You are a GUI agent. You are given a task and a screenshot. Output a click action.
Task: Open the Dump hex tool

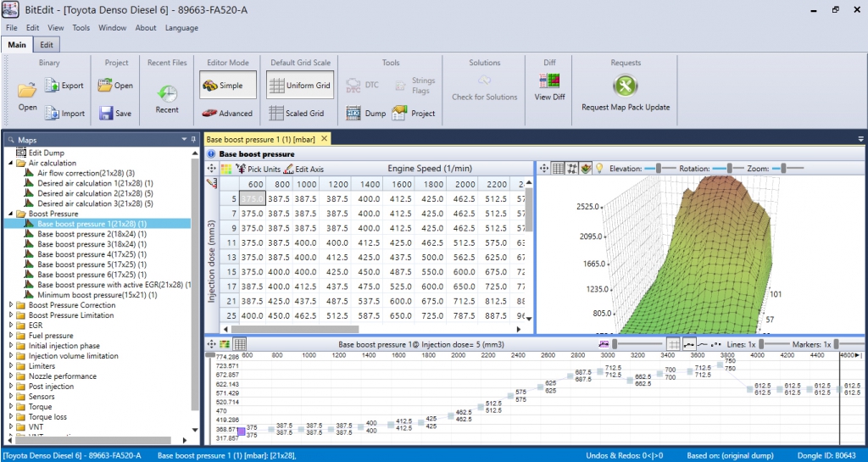pos(365,113)
